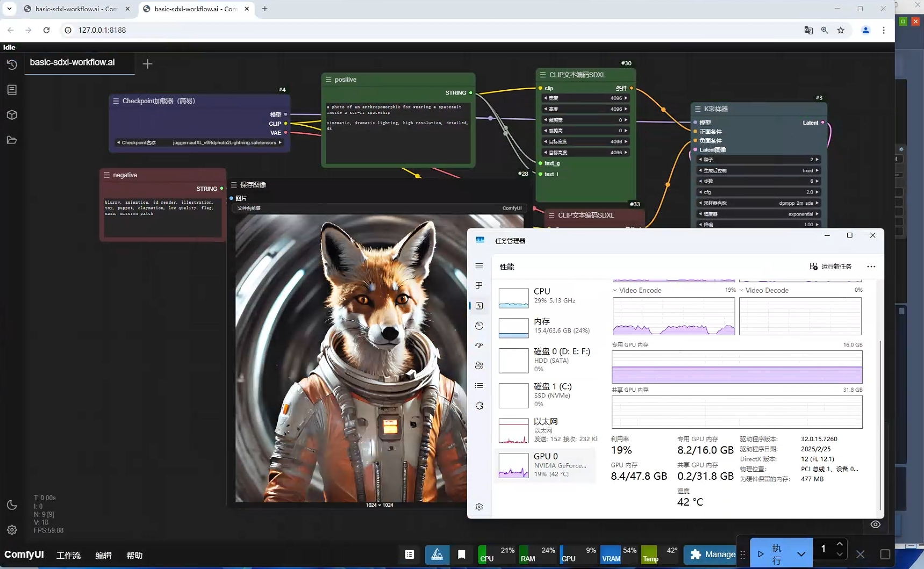
Task: Increase 宽度 4096 with right arrow
Action: 626,98
